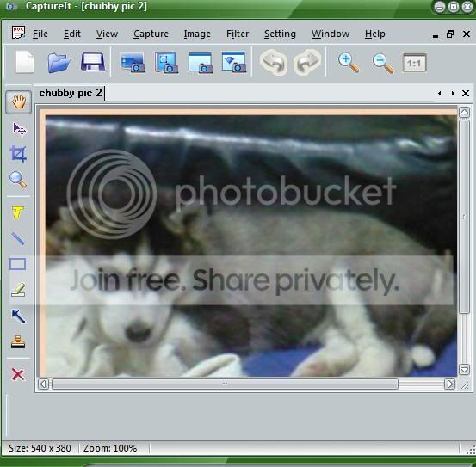The image size is (476, 467).
Task: Click the vertical scrollbar down arrow
Action: (x=464, y=370)
